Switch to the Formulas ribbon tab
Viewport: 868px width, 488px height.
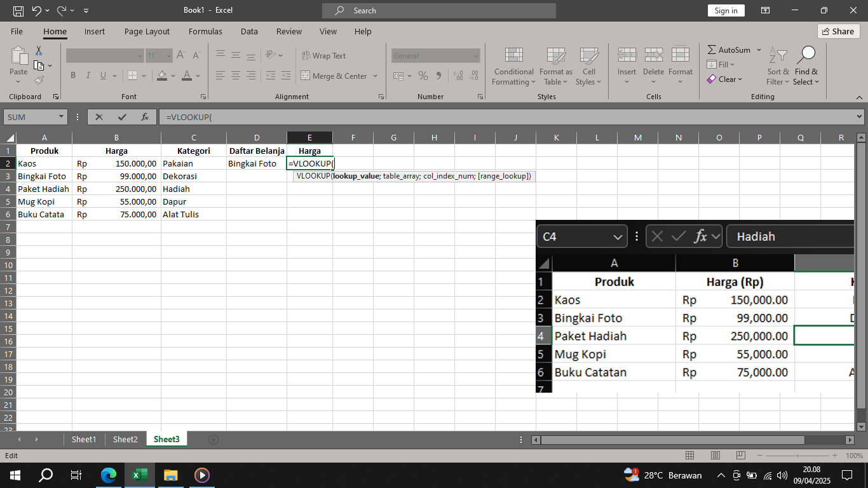pos(205,31)
